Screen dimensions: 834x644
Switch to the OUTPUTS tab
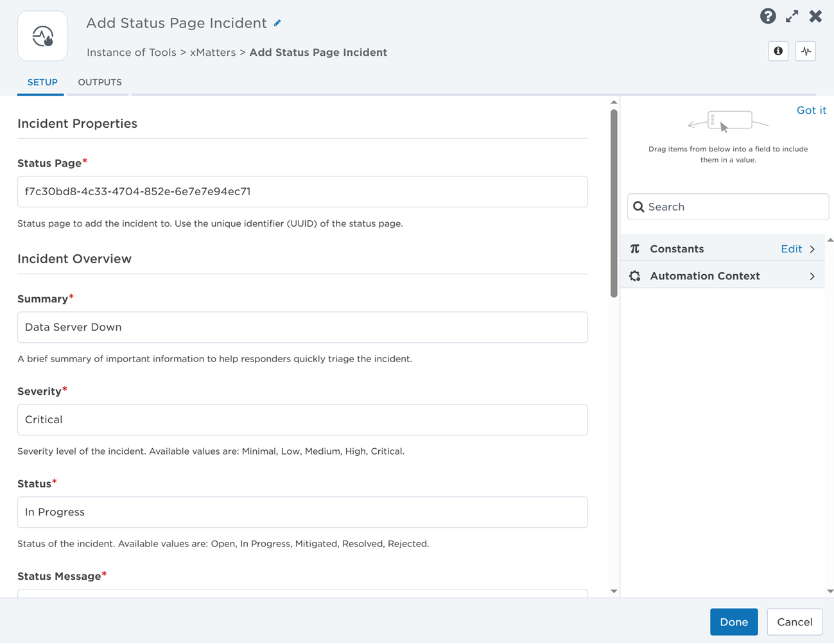[x=100, y=82]
